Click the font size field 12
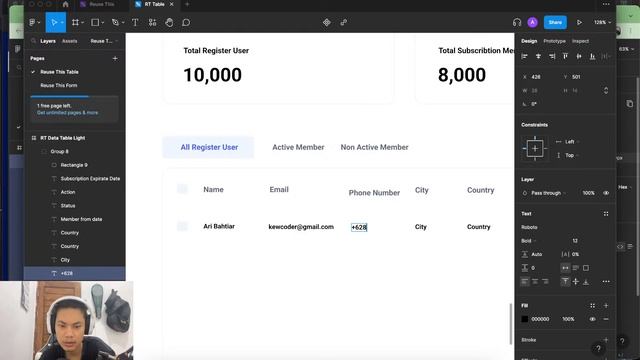 [575, 240]
